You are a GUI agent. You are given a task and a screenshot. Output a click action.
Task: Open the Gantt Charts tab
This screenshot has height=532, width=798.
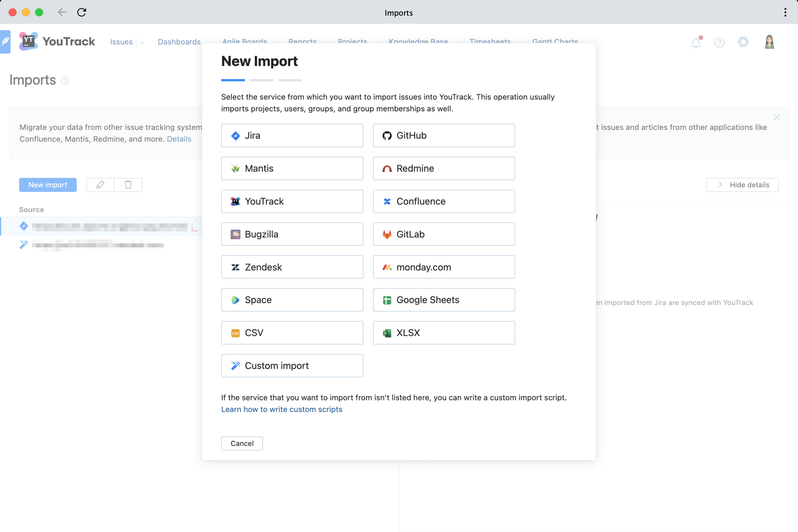(555, 41)
